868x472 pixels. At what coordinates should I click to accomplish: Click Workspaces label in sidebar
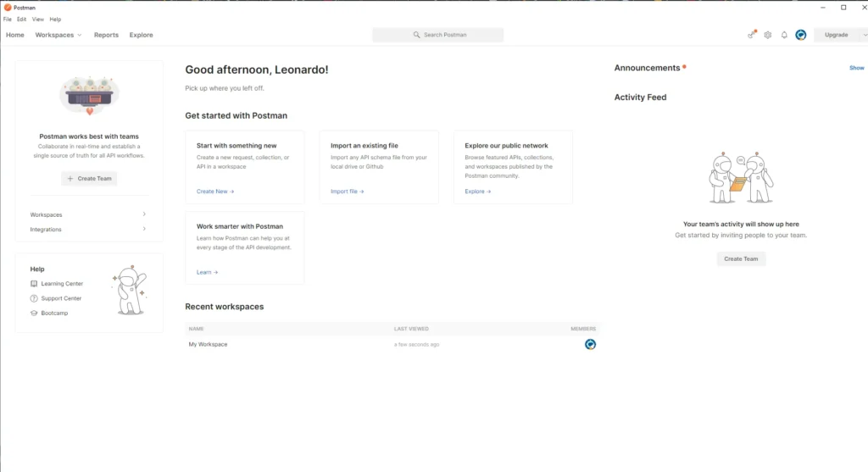[46, 214]
